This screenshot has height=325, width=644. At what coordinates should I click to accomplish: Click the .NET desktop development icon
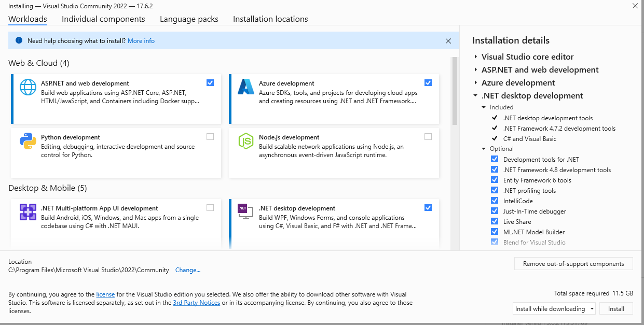[x=245, y=211]
